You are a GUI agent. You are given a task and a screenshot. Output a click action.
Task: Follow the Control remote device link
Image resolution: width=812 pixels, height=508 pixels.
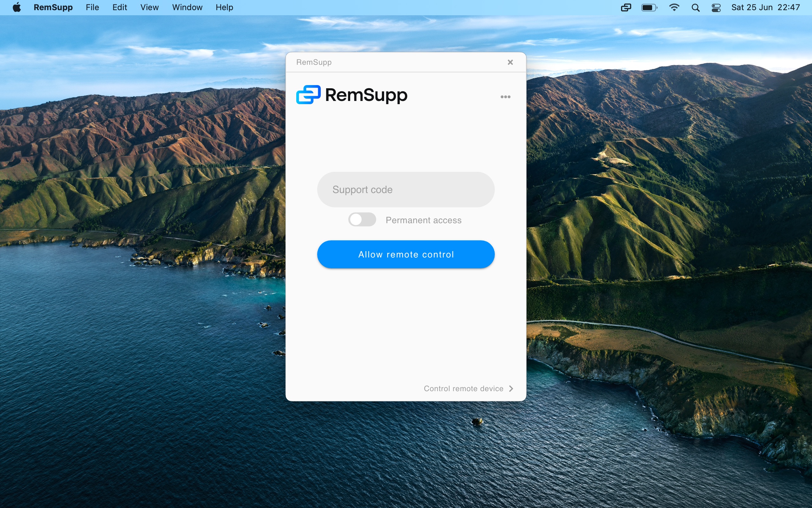click(463, 388)
